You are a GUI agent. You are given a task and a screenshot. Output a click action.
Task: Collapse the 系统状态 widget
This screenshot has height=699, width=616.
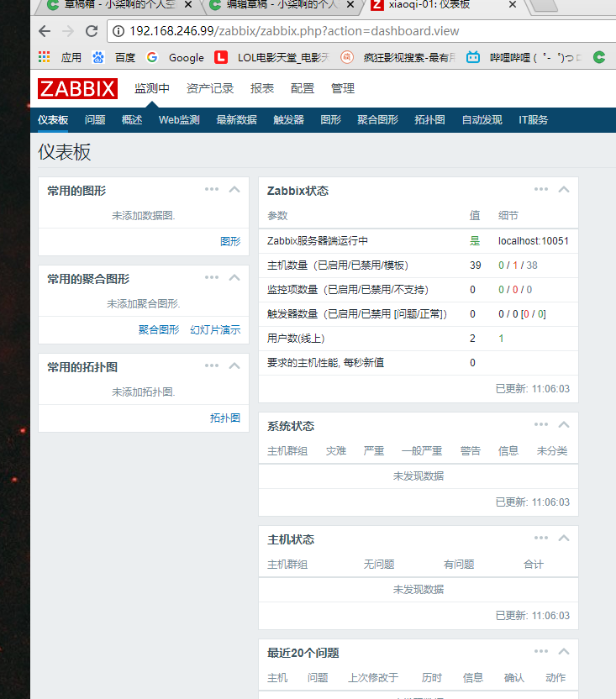(564, 425)
